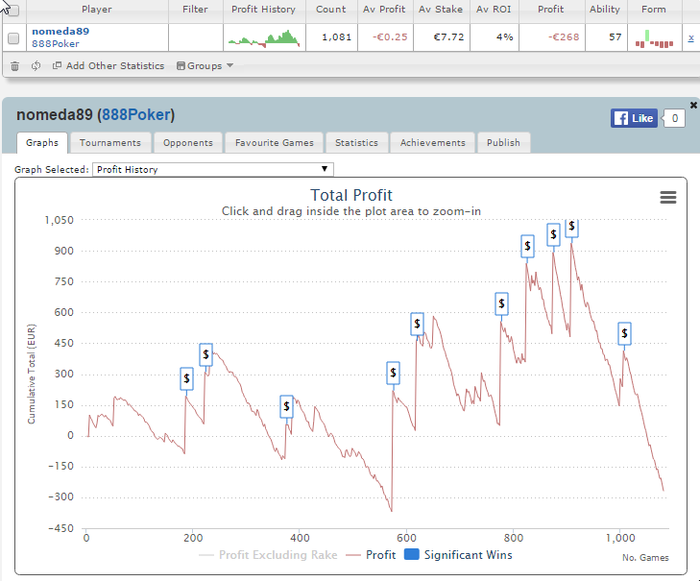The height and width of the screenshot is (581, 700).
Task: Sort by the Player column header
Action: (x=97, y=9)
